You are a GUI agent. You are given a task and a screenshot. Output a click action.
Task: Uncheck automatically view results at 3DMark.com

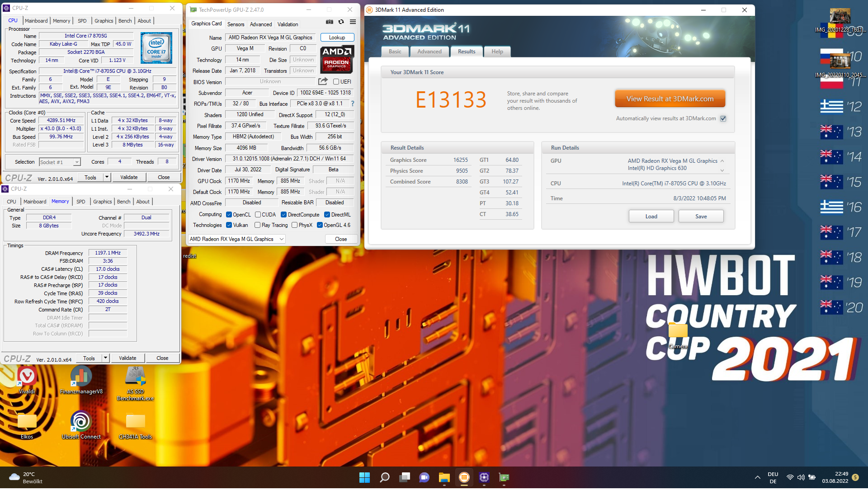723,118
